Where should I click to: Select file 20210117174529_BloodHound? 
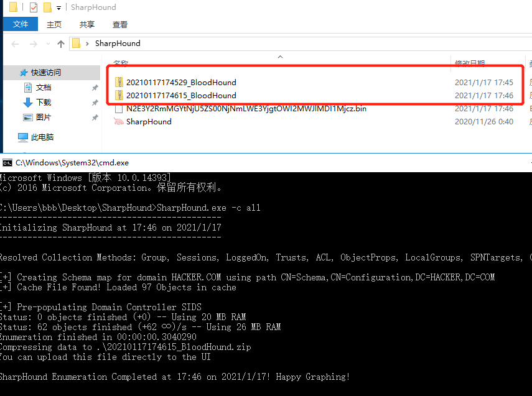pos(181,83)
